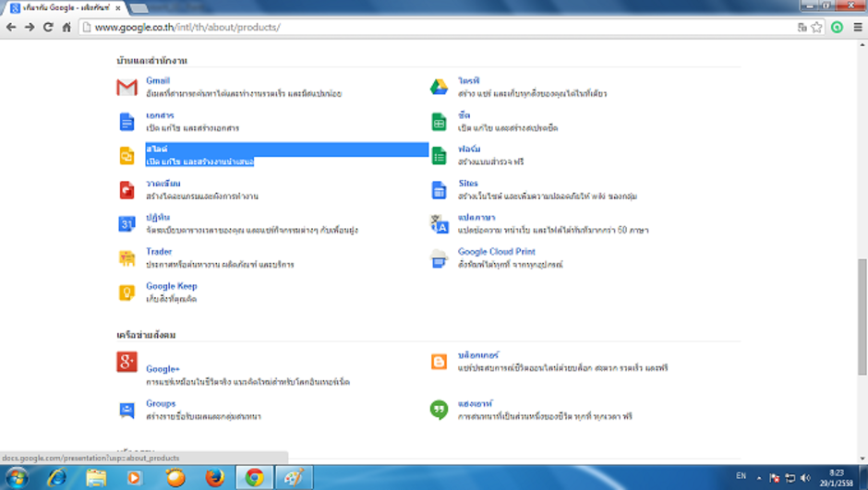Click the green Hangouts quote icon
Image resolution: width=868 pixels, height=490 pixels.
coord(439,410)
